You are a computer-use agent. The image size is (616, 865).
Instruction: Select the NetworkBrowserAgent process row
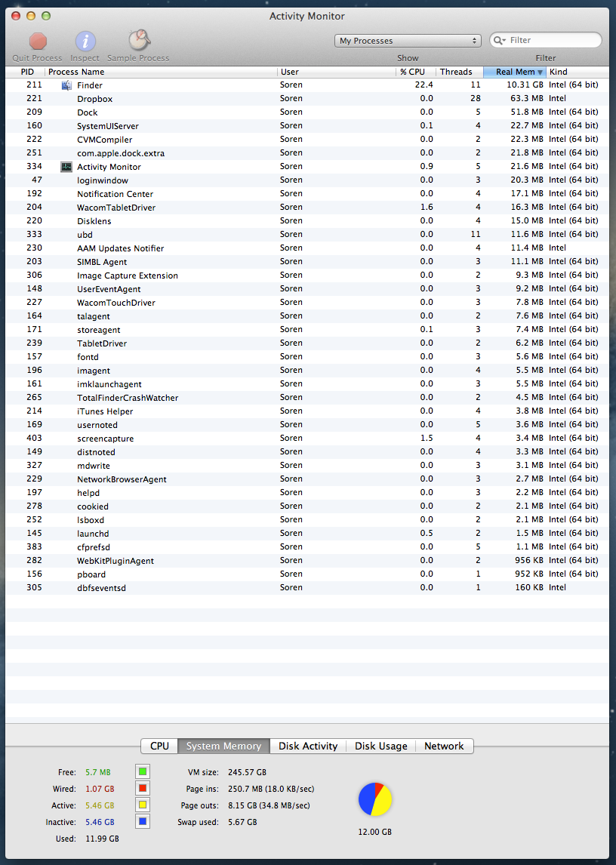click(x=307, y=479)
